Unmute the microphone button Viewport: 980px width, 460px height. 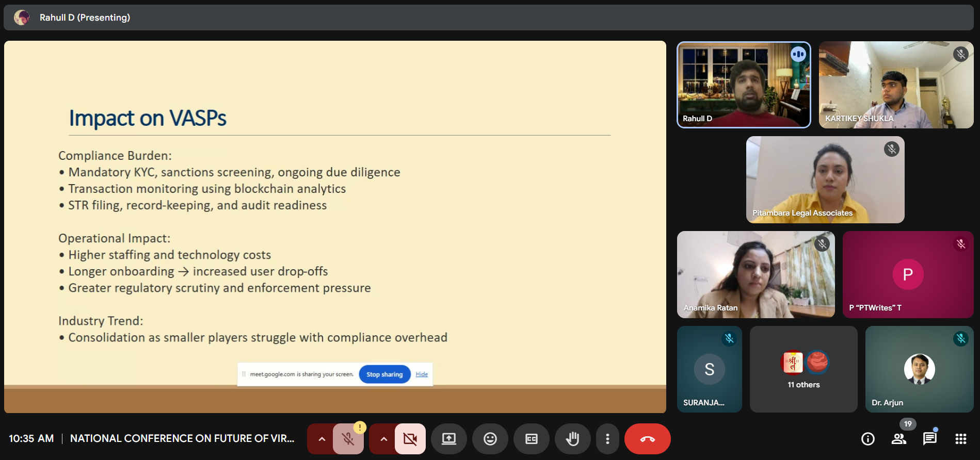point(348,439)
